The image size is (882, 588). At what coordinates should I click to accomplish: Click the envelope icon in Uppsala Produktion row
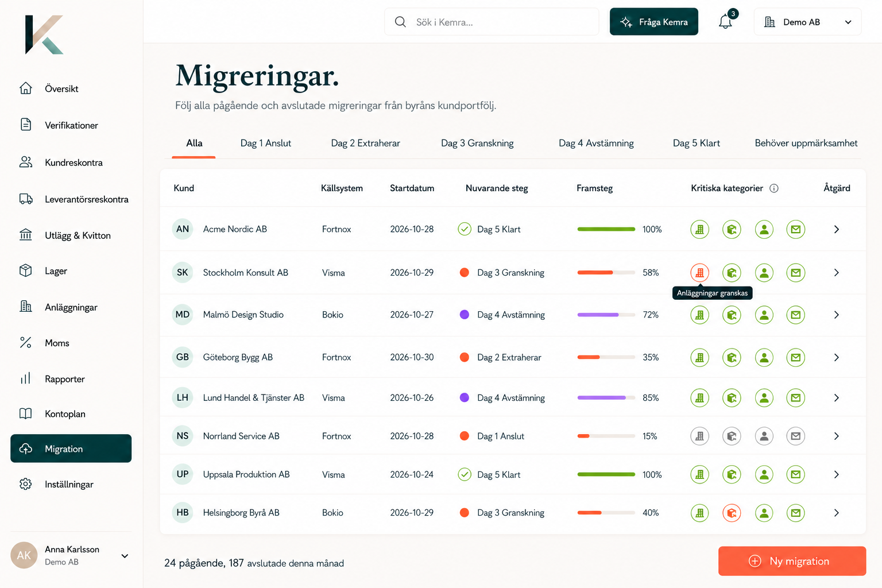pos(796,475)
